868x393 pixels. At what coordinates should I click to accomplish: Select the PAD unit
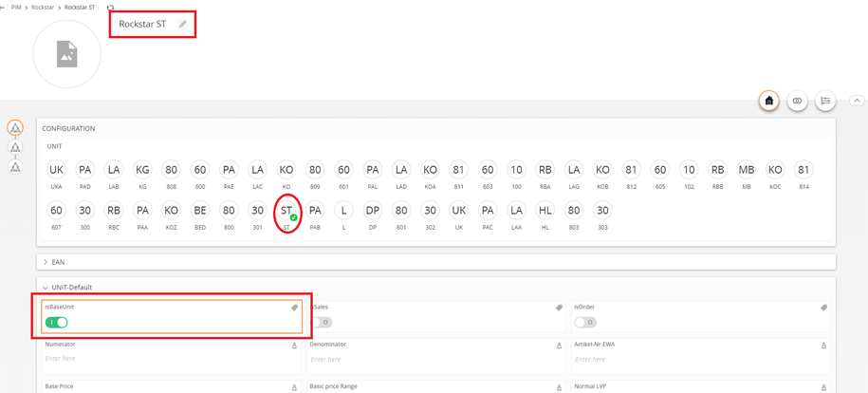pyautogui.click(x=85, y=169)
